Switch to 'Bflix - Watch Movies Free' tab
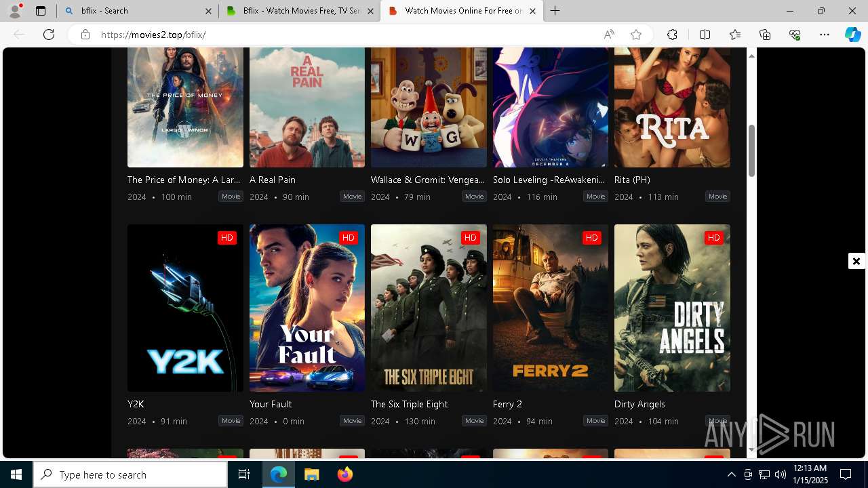Image resolution: width=868 pixels, height=488 pixels. pos(299,11)
